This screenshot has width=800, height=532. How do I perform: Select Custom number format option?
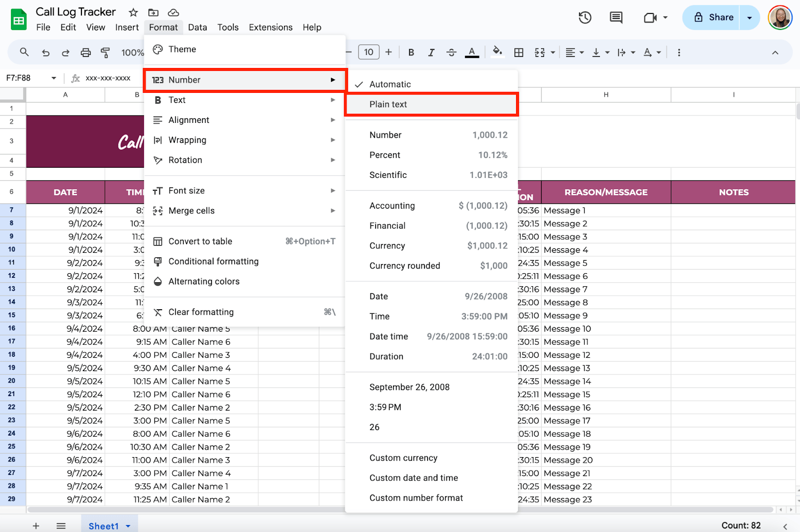(416, 498)
